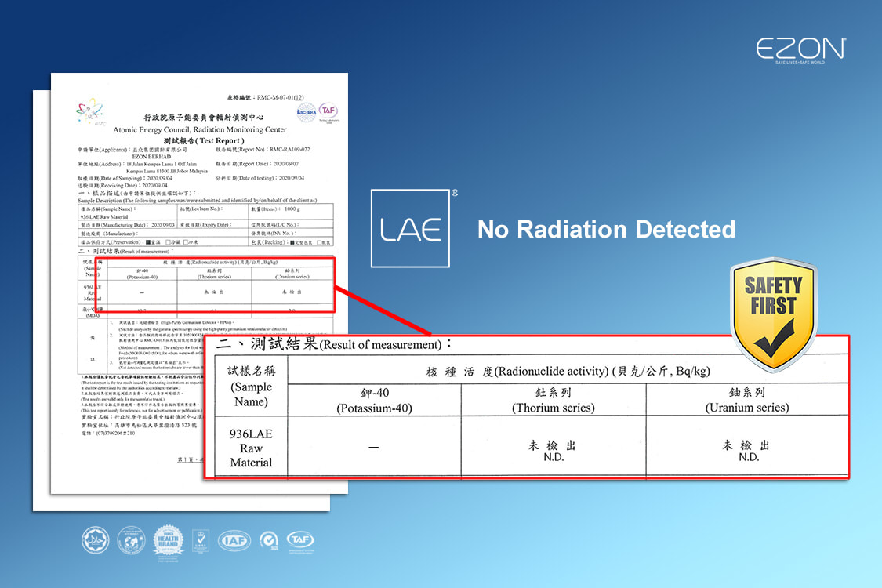Click the frozen (冷凍) Preservation checkbox

point(185,242)
